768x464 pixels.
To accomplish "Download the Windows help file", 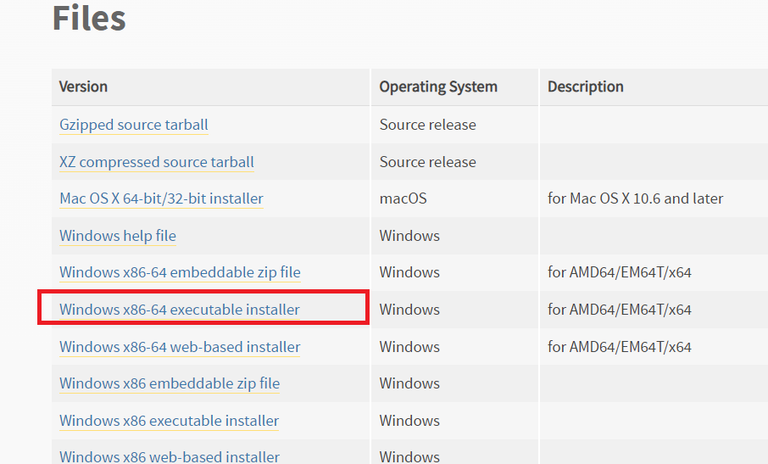I will pos(118,236).
